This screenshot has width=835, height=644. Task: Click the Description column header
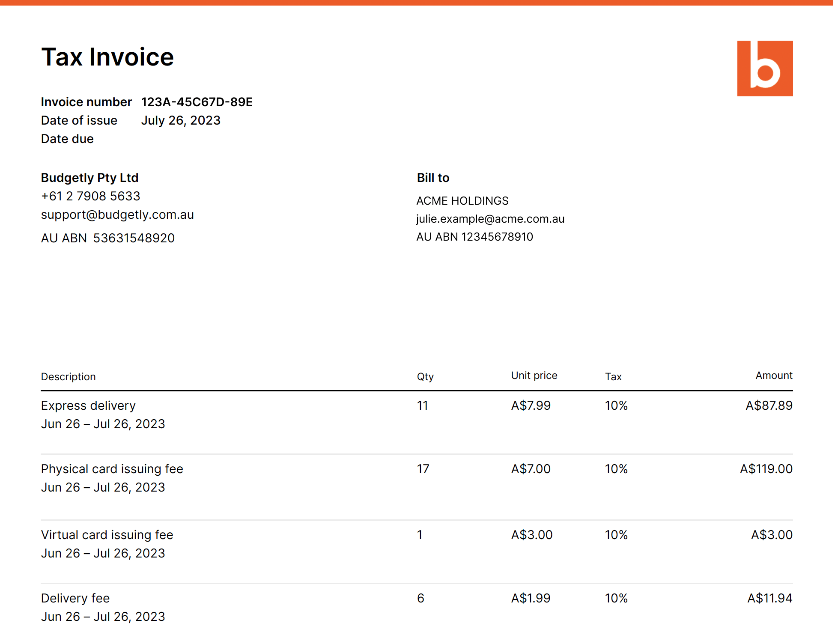[x=68, y=376]
